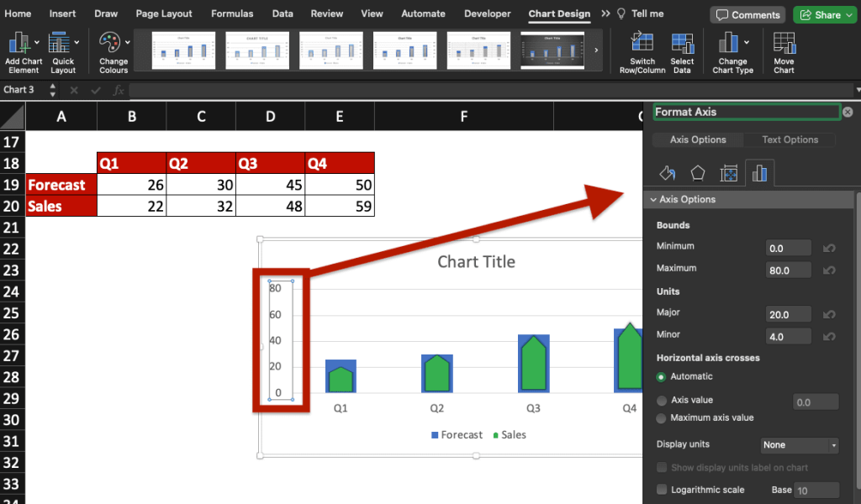
Task: Open the Formulas ribbon tab
Action: (x=232, y=13)
